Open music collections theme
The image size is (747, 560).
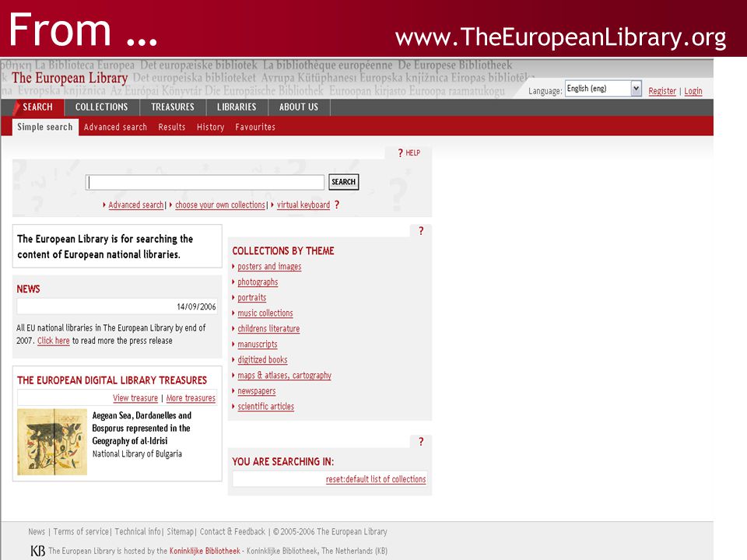click(265, 313)
